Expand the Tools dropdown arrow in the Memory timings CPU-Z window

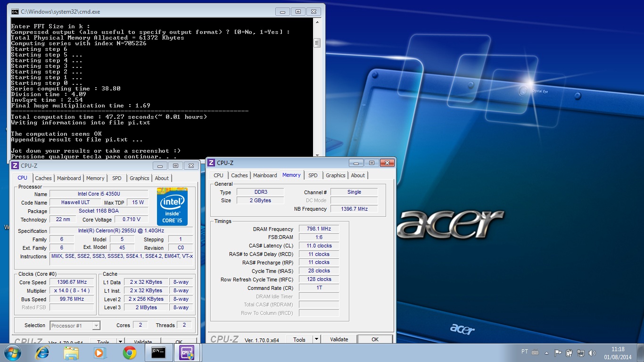316,339
